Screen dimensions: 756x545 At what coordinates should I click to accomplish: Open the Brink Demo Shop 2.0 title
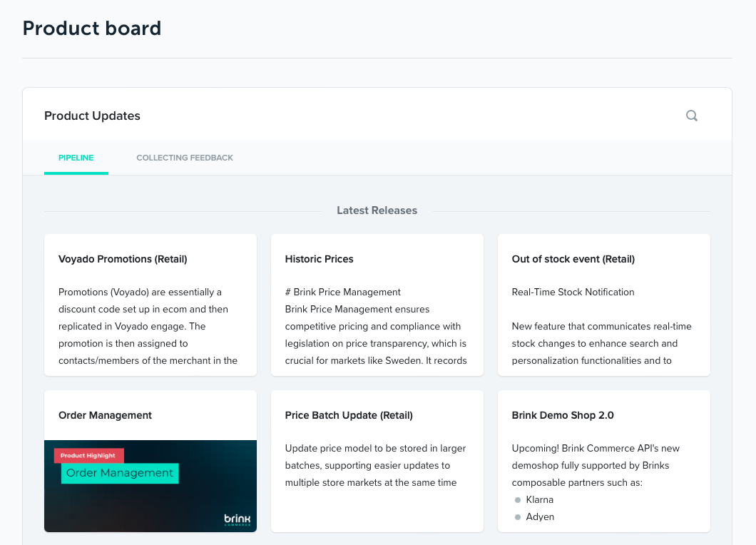tap(563, 415)
